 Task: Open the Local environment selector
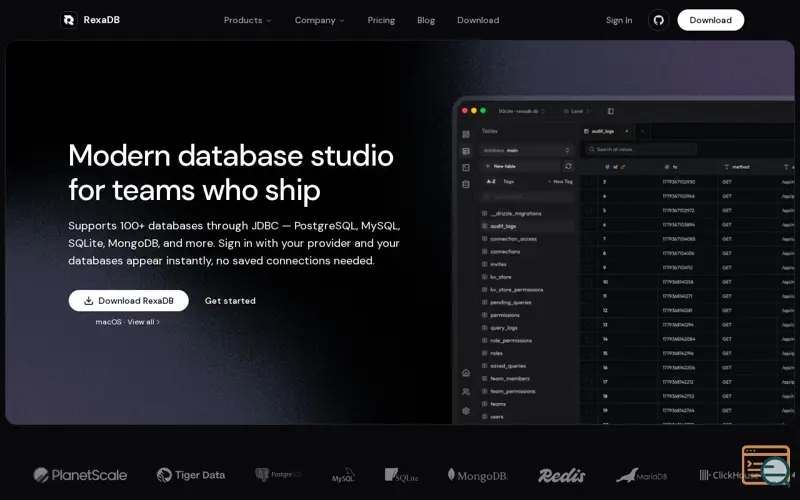[577, 111]
